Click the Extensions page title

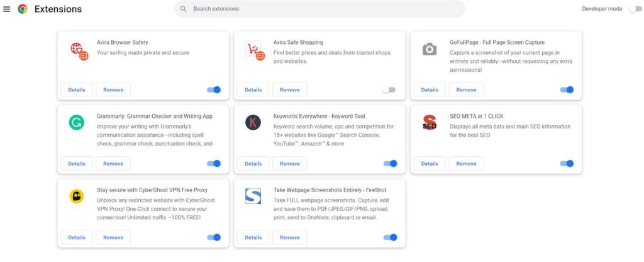tap(58, 9)
